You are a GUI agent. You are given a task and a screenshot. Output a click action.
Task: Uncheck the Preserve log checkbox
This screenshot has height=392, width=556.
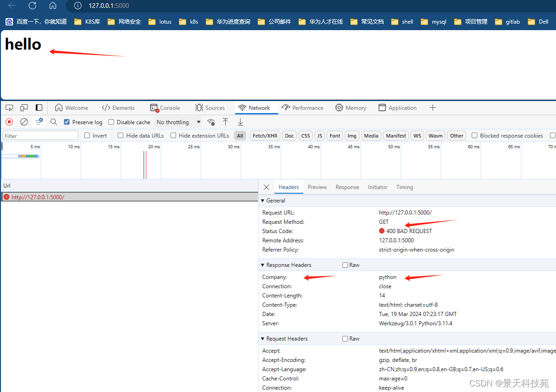[x=67, y=122]
